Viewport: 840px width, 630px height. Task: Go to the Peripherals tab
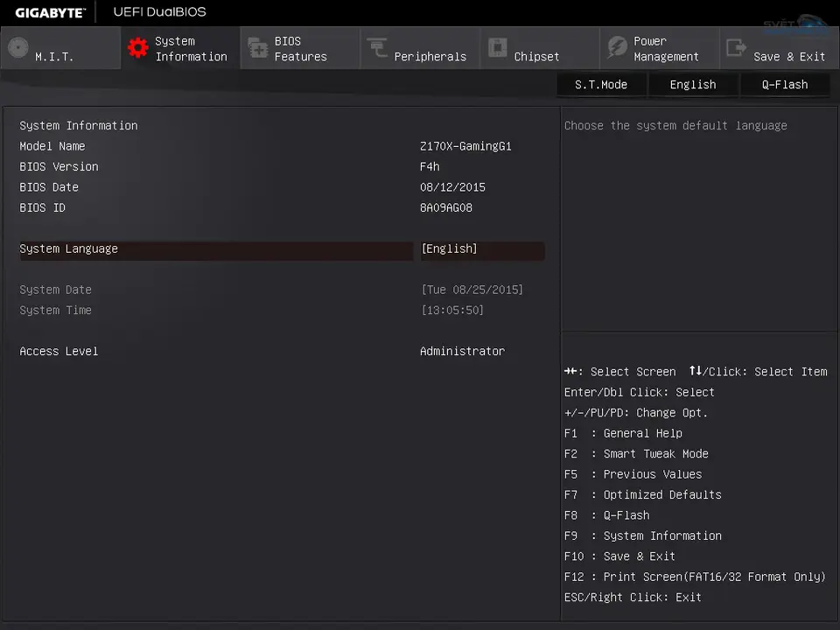pyautogui.click(x=430, y=57)
